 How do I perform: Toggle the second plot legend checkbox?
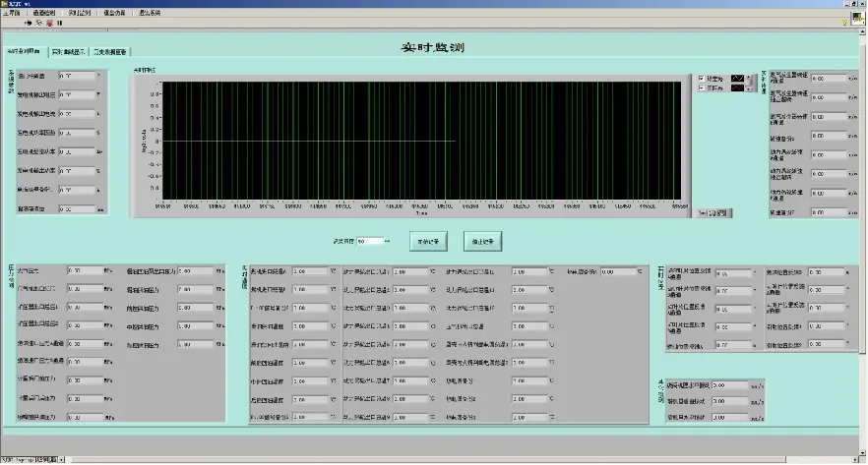(x=701, y=88)
